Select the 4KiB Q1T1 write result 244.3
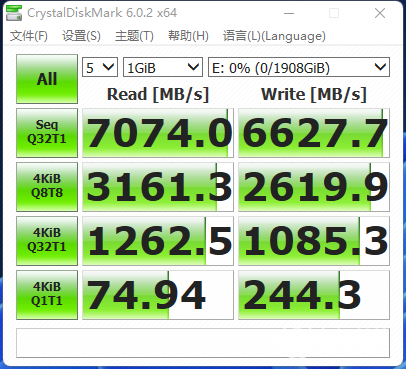The image size is (406, 369). click(x=314, y=295)
